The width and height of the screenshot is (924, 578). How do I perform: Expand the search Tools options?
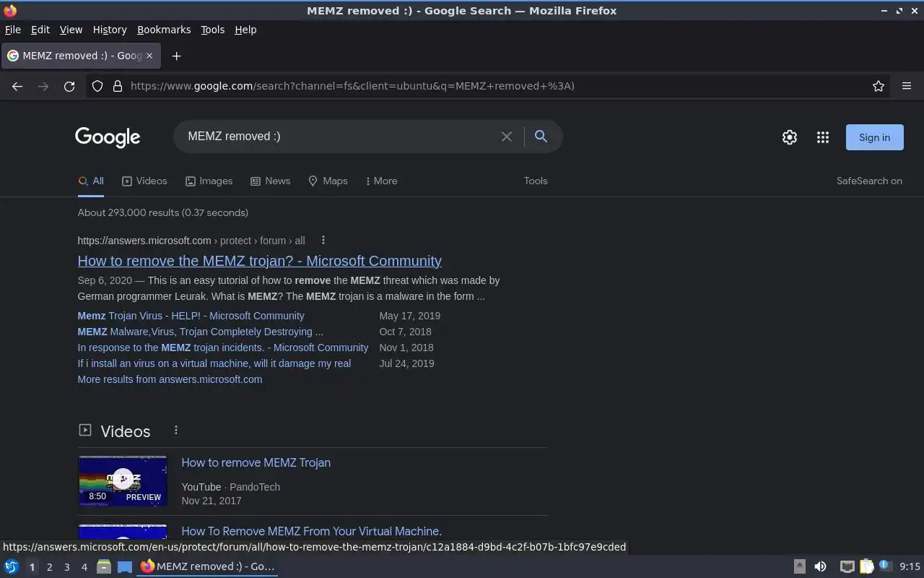pos(536,181)
